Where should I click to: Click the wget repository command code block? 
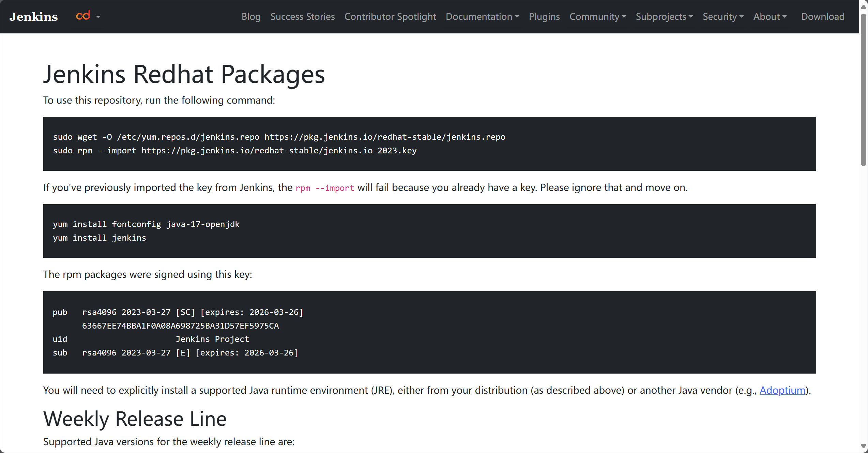(279, 137)
